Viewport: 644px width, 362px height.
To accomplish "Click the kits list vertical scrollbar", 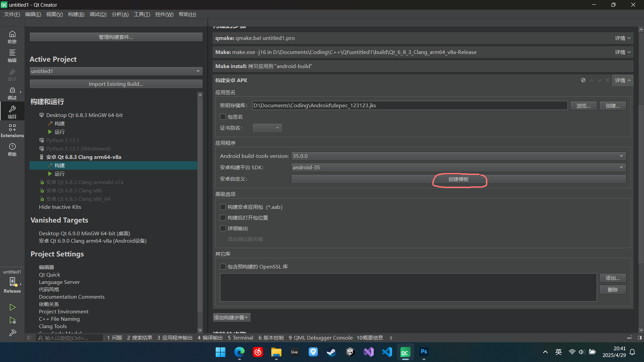I will coord(200,204).
